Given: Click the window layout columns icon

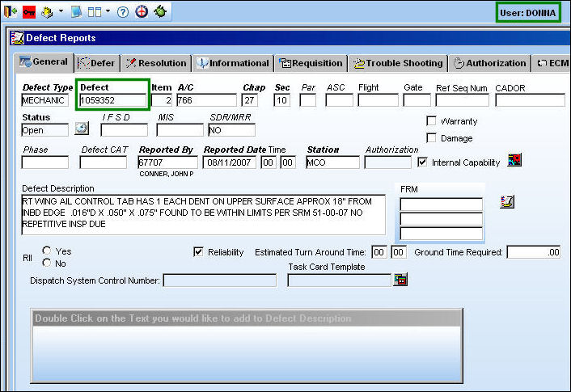Looking at the screenshot, I should (95, 12).
